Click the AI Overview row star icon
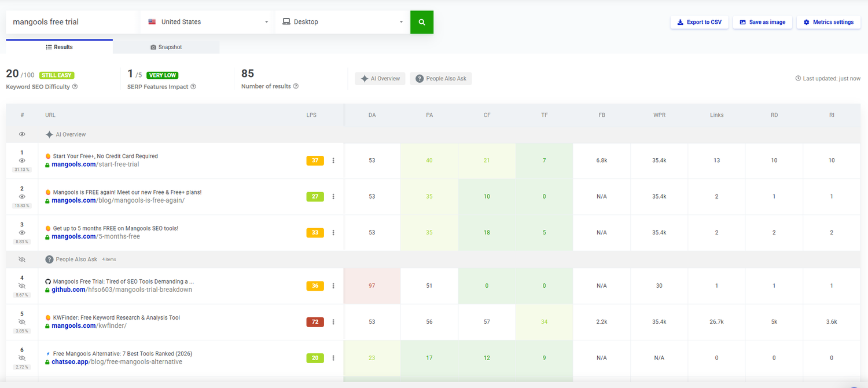This screenshot has width=868, height=388. pos(49,134)
